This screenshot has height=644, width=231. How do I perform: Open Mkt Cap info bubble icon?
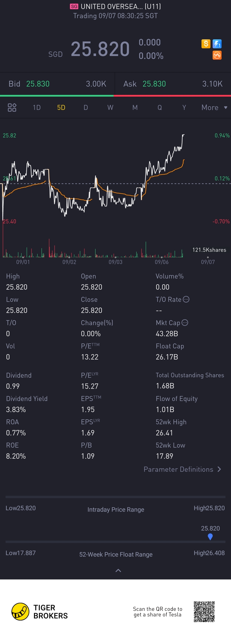(x=185, y=323)
